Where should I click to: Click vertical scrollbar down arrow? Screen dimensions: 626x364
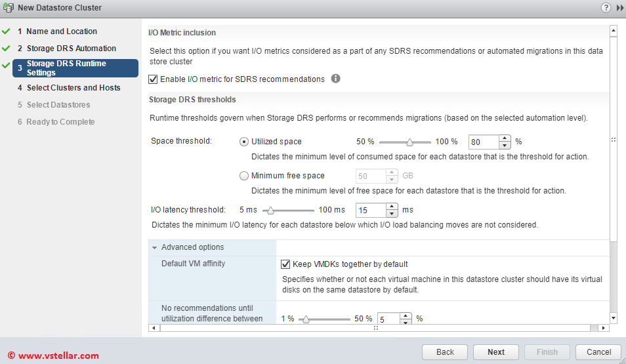(x=614, y=317)
